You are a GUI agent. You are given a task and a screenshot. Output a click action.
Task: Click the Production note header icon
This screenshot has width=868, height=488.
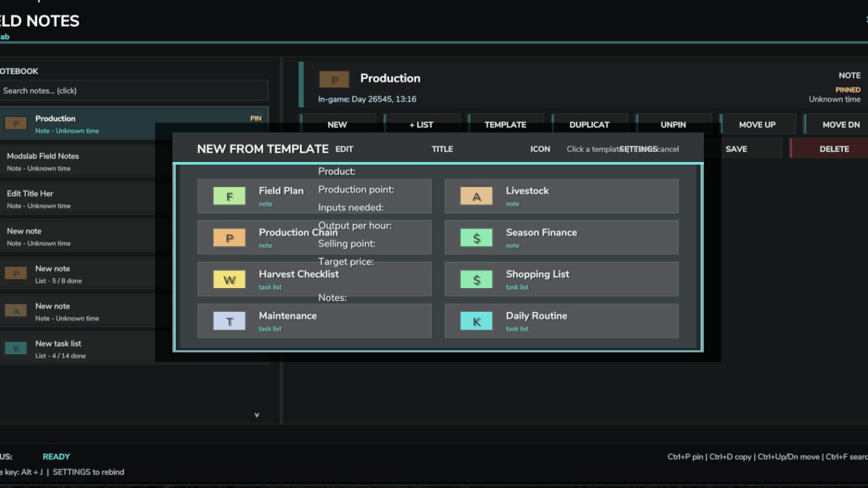(334, 80)
